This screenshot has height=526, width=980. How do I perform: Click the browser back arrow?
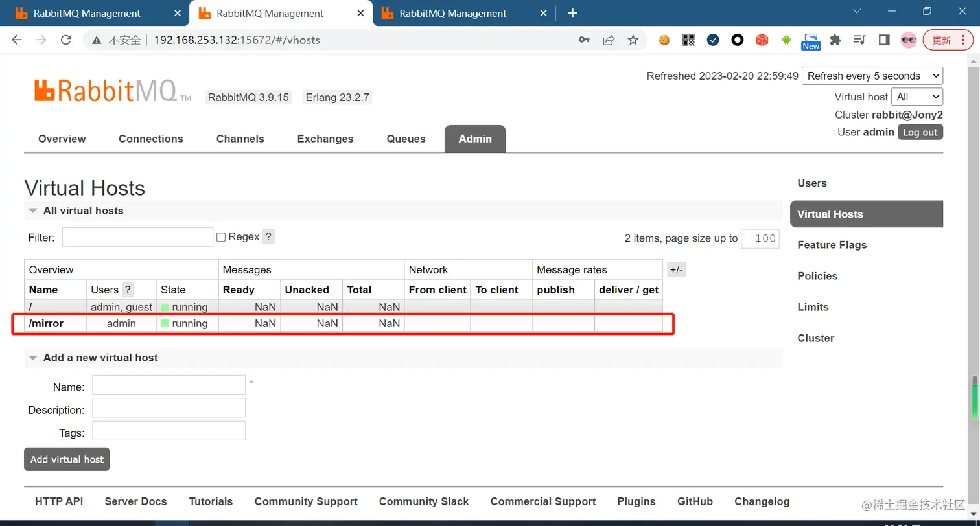click(x=17, y=40)
